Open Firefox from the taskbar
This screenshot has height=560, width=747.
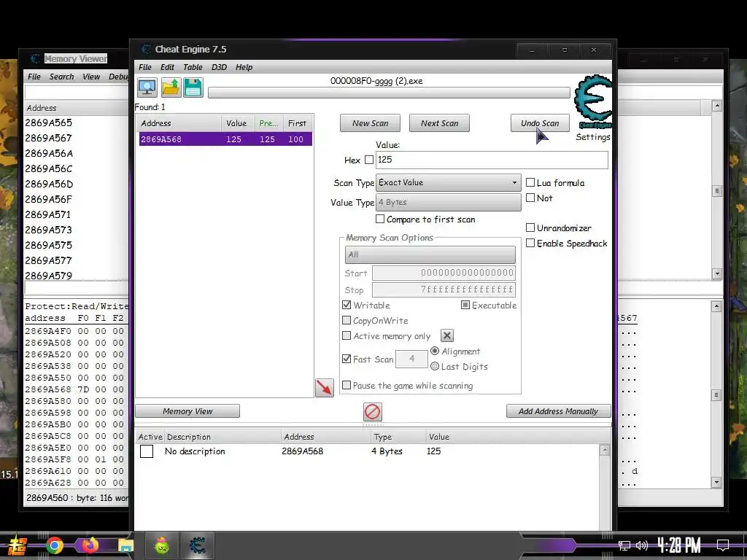[90, 545]
